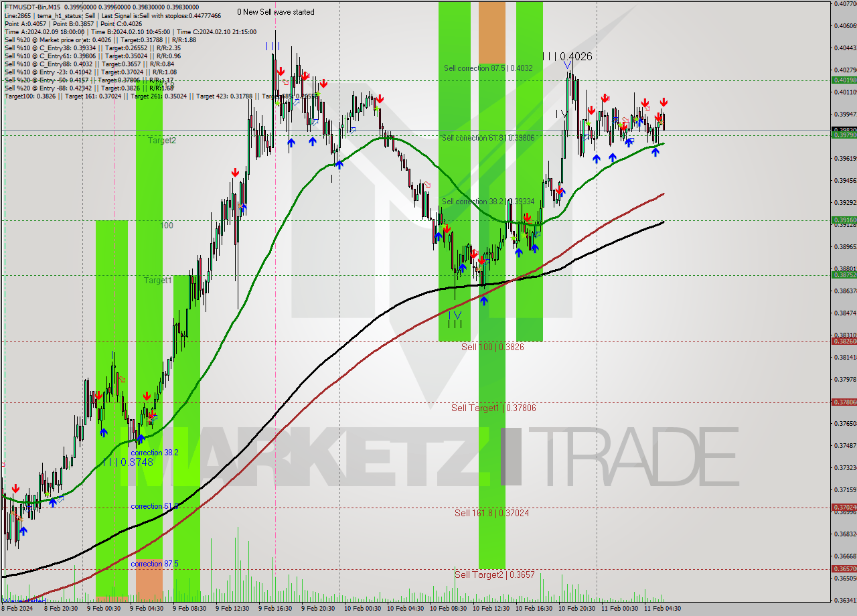
Task: Click the blue 'correction 38.2' label
Action: coord(154,453)
